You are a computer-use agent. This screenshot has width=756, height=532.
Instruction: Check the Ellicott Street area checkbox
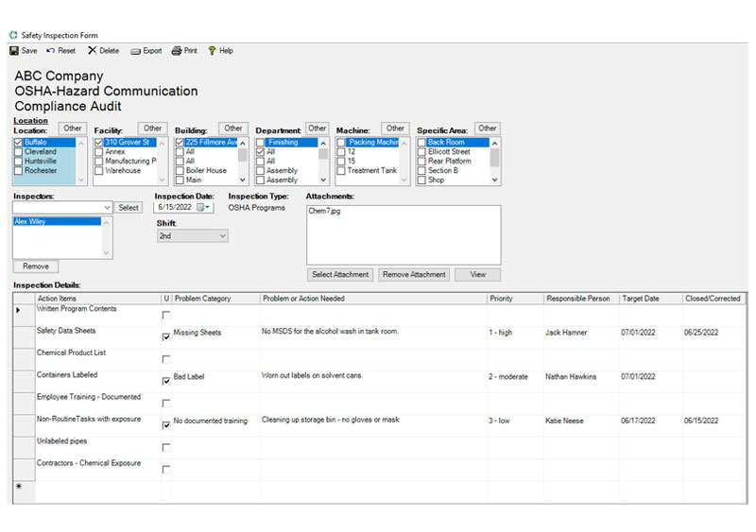tap(421, 152)
